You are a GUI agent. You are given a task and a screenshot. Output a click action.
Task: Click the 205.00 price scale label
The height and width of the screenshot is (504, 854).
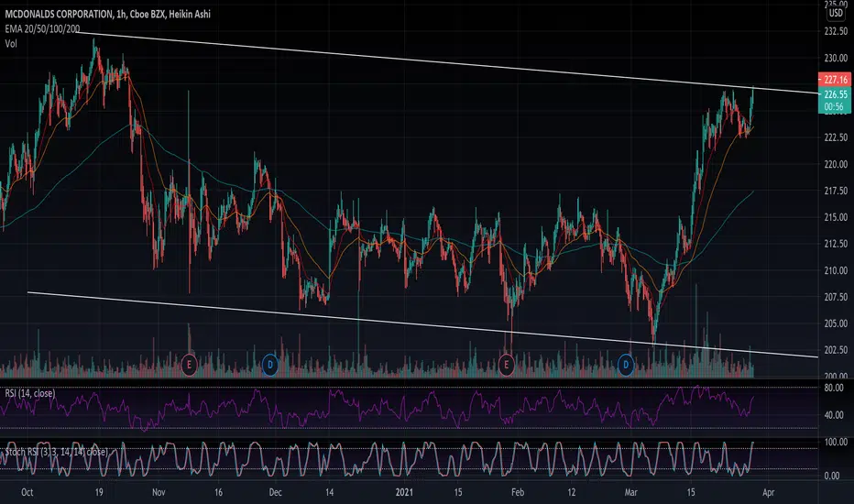pyautogui.click(x=836, y=323)
